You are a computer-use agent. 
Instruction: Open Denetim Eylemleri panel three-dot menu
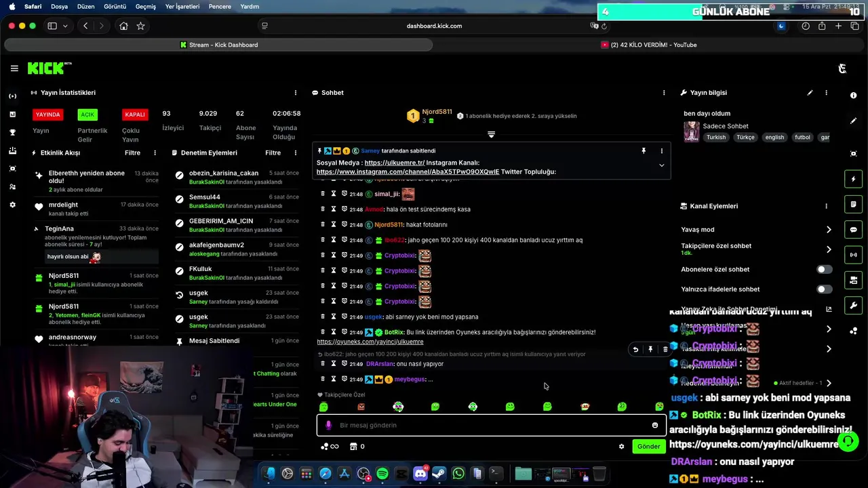tap(295, 153)
